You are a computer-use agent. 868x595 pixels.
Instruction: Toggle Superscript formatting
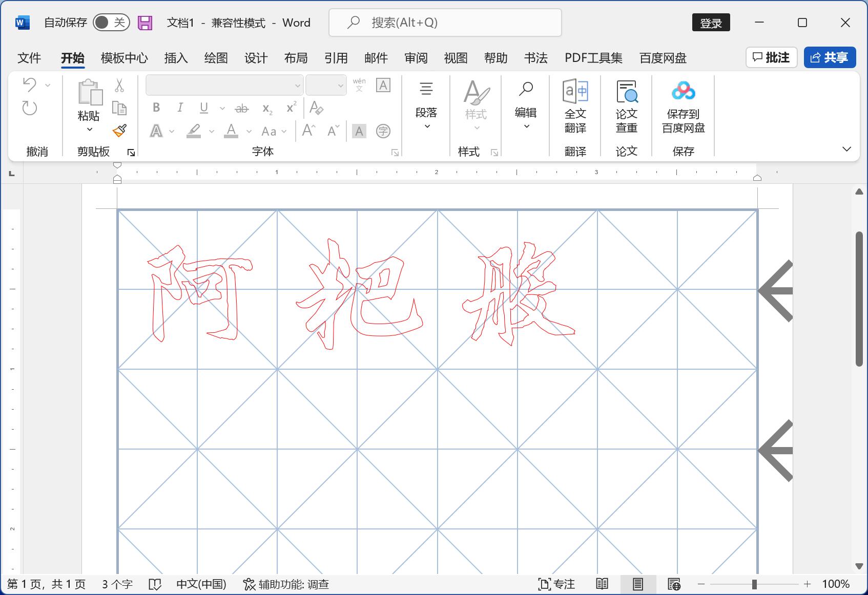[x=292, y=108]
